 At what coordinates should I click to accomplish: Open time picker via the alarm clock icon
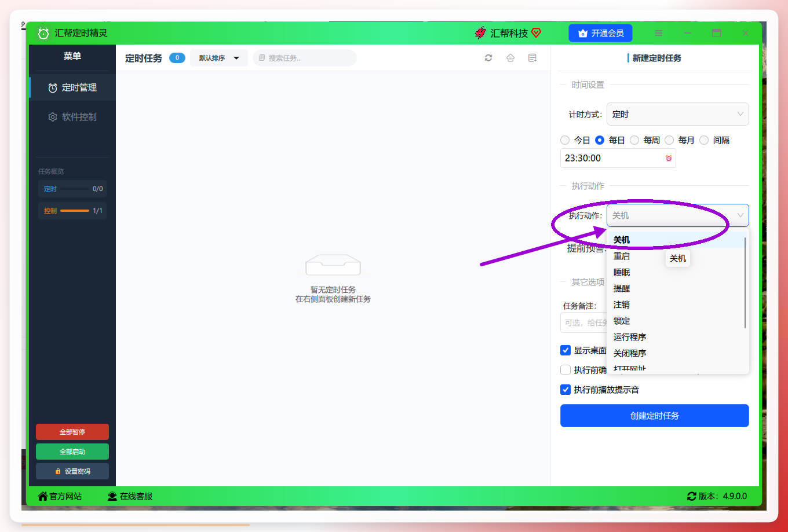[669, 158]
